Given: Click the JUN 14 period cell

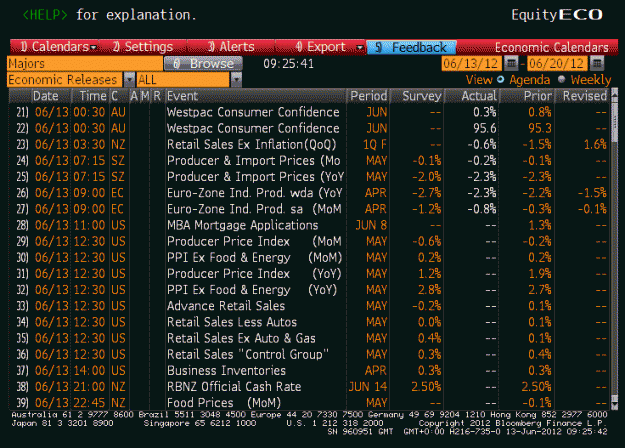Looking at the screenshot, I should click(368, 387).
